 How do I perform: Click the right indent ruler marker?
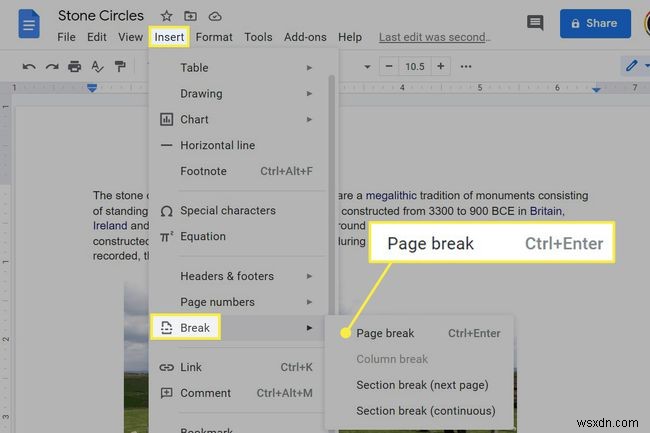click(x=596, y=89)
